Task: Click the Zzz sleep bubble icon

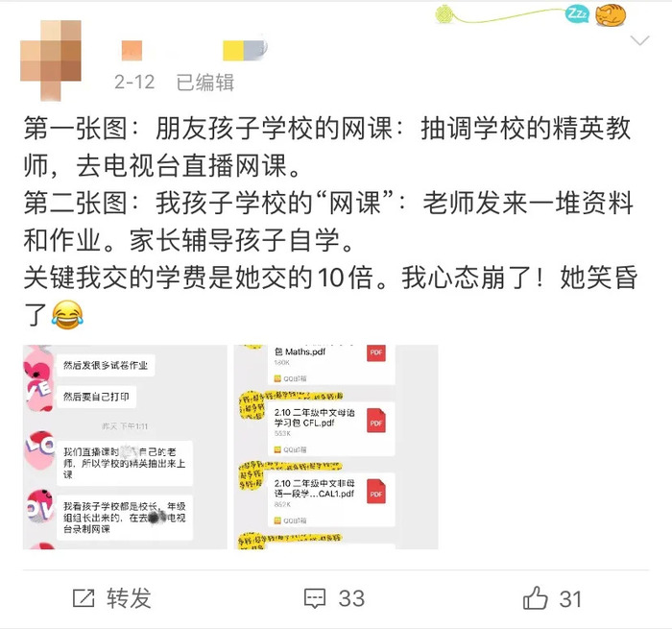Action: pos(576,14)
